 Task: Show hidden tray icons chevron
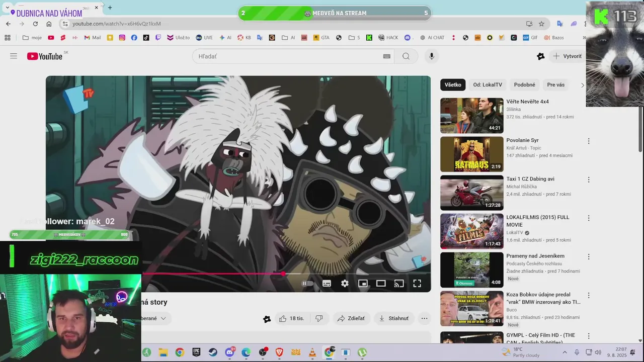pos(565,352)
